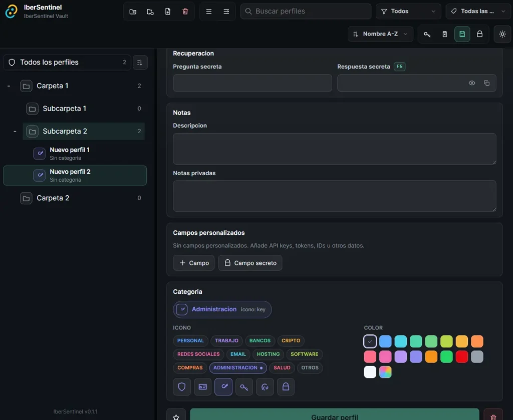Add a custom field with Campo button
The image size is (513, 420).
click(194, 263)
